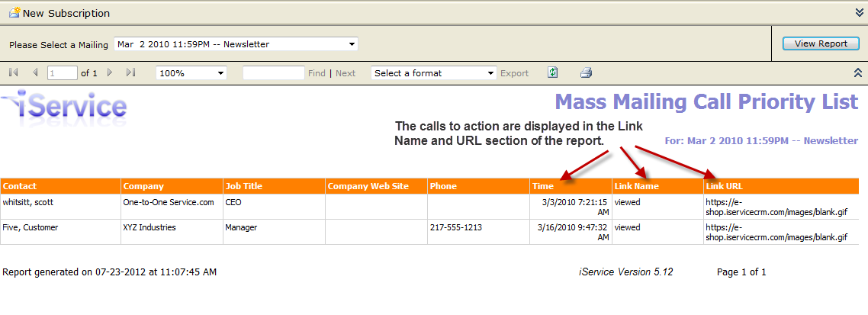Go to first page of report
This screenshot has width=868, height=315.
click(x=14, y=73)
